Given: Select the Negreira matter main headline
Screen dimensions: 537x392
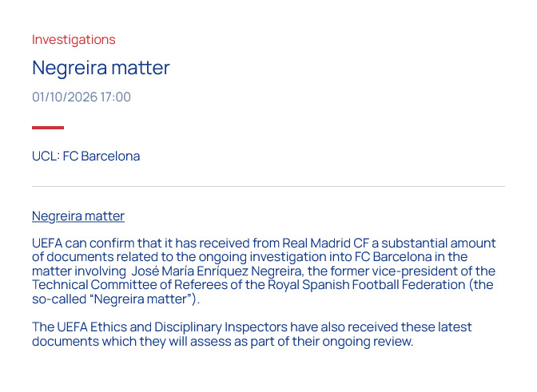Looking at the screenshot, I should click(101, 68).
